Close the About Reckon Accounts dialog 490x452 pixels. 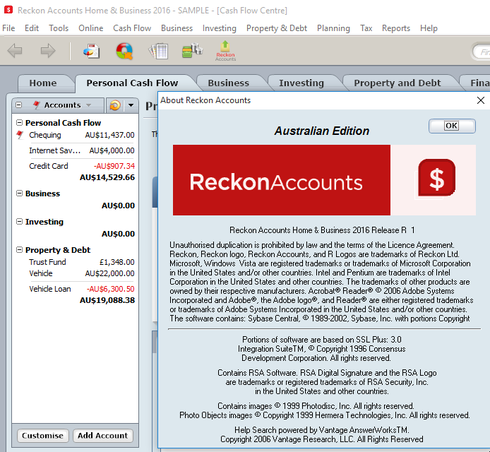pos(480,100)
